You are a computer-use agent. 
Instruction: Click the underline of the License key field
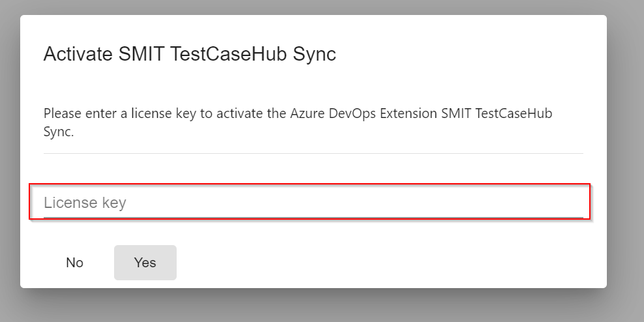[x=313, y=217]
